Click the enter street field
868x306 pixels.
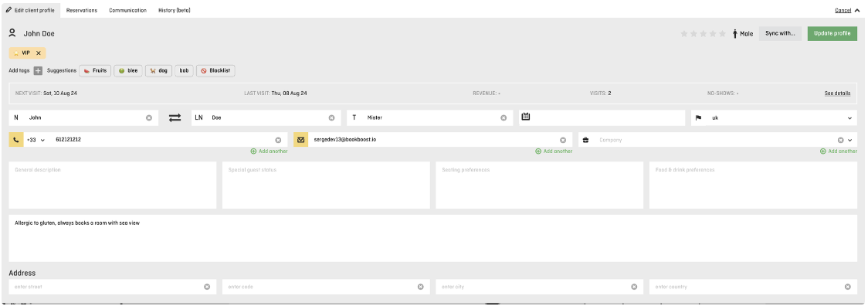(113, 287)
